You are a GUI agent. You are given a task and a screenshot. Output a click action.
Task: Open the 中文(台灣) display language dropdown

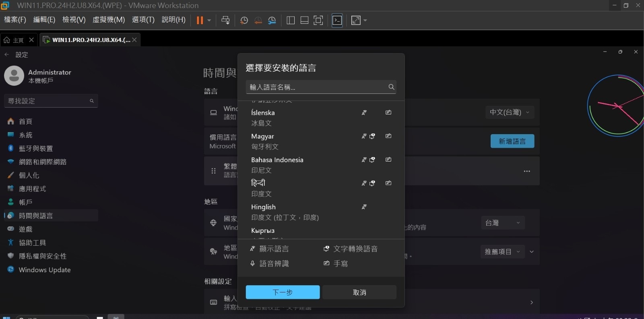click(x=510, y=112)
